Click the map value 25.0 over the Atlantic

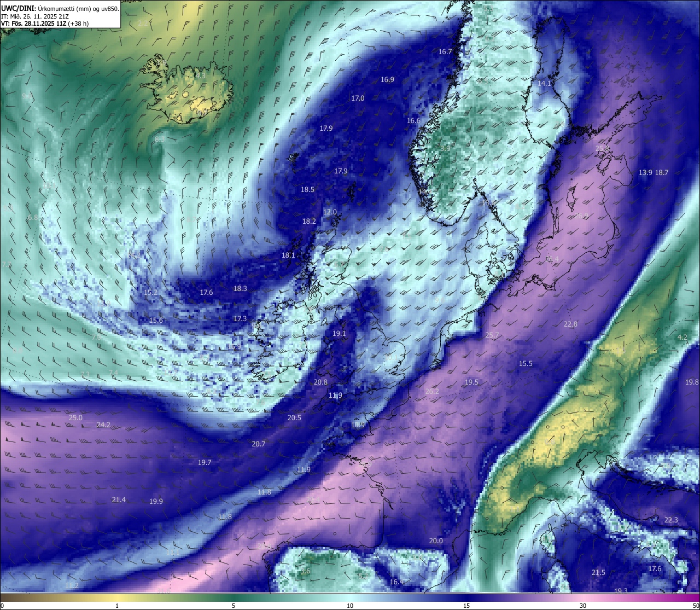coord(75,418)
